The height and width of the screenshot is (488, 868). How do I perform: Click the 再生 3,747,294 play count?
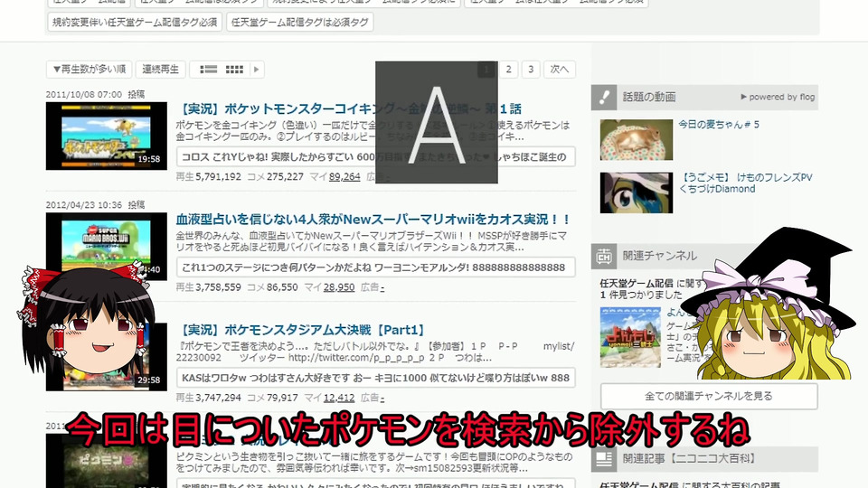pyautogui.click(x=209, y=398)
